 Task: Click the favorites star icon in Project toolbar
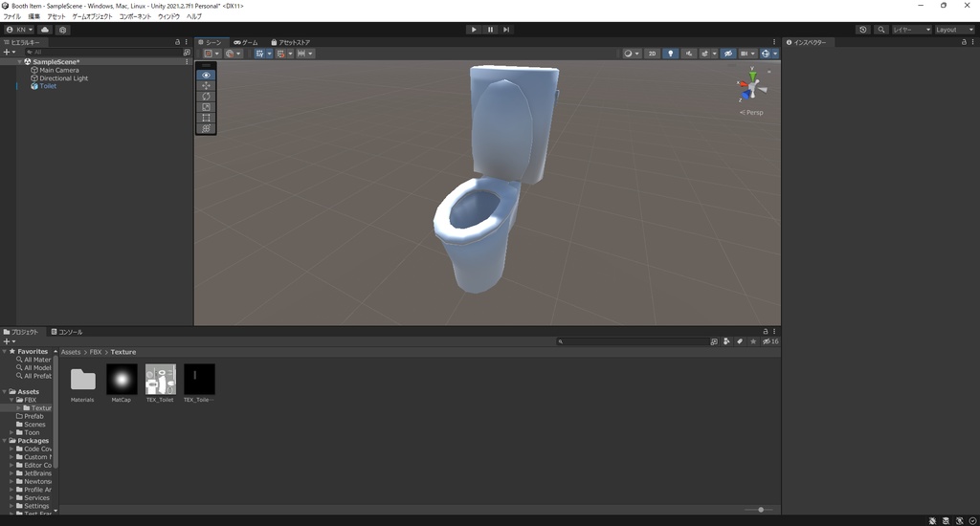tap(753, 341)
